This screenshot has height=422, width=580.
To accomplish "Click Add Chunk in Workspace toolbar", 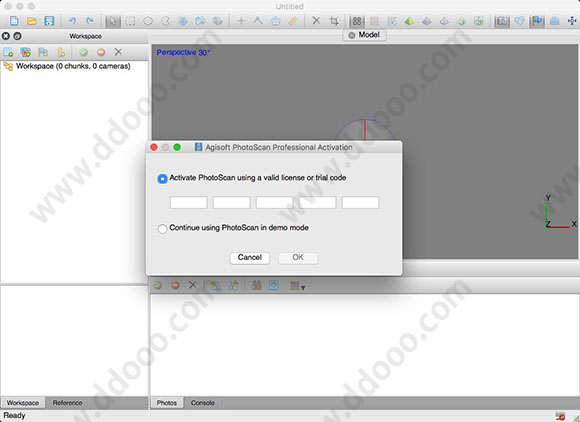I will pyautogui.click(x=8, y=52).
